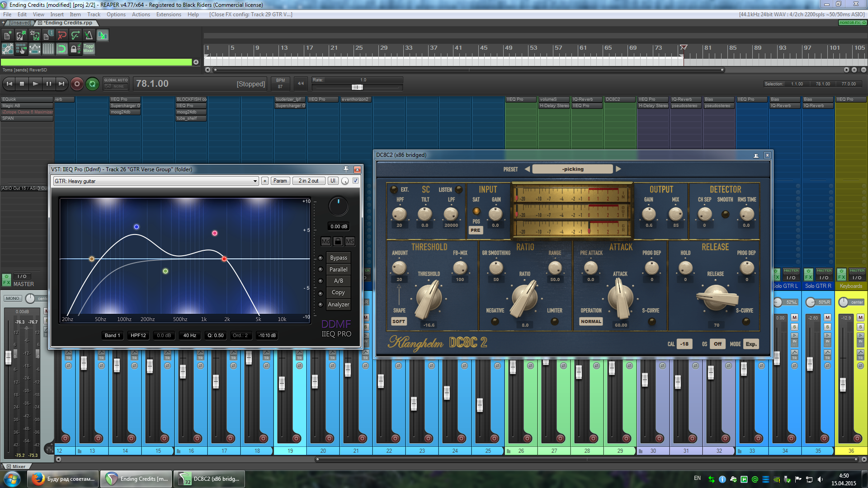Click the Toggle Mixer toolbar button
The height and width of the screenshot is (488, 868).
89,49
